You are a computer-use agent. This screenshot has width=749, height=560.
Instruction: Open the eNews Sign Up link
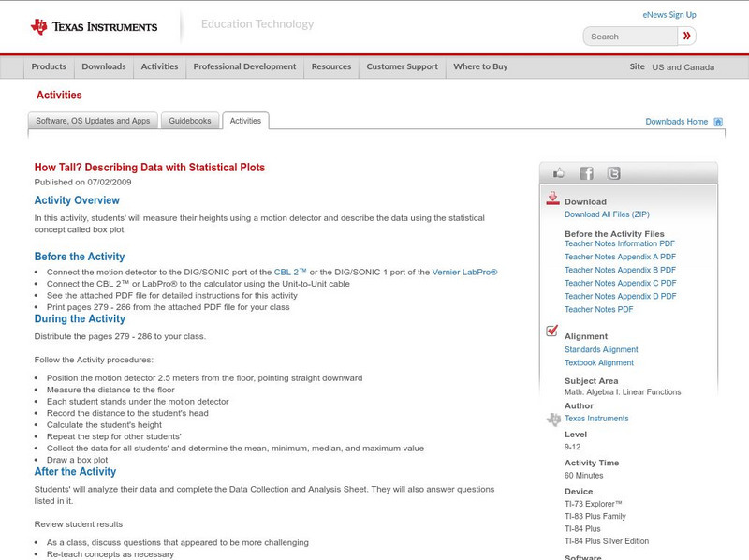click(x=669, y=15)
